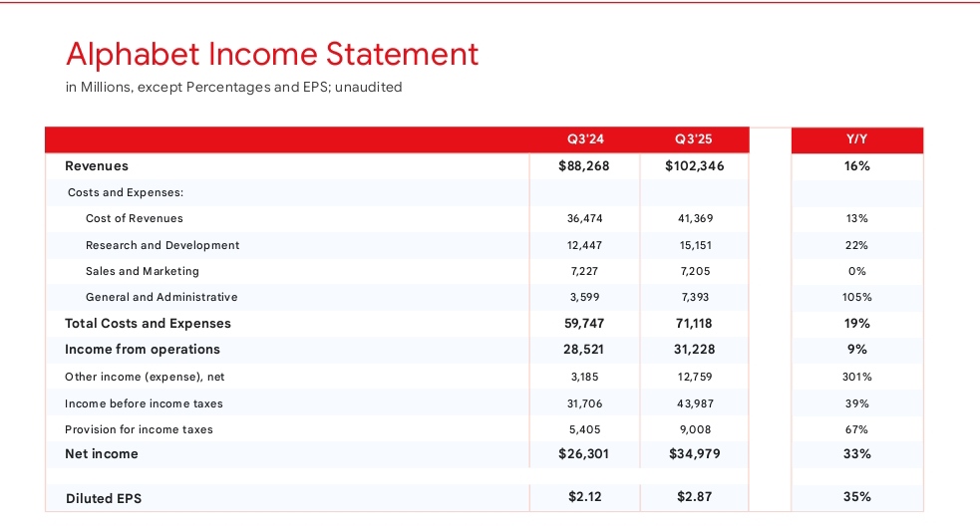Screen dimensions: 980x526
Task: Click the Y/Y column header
Action: pos(856,139)
